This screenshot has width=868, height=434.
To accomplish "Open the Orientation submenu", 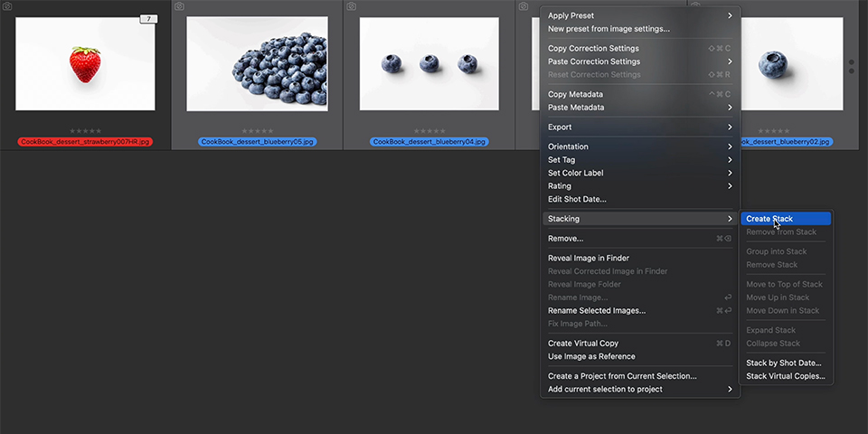I will click(x=640, y=146).
